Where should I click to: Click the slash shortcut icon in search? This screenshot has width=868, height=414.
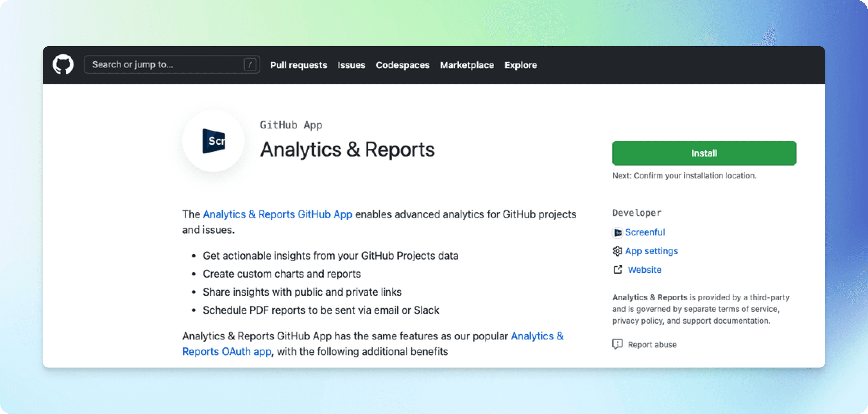tap(250, 64)
